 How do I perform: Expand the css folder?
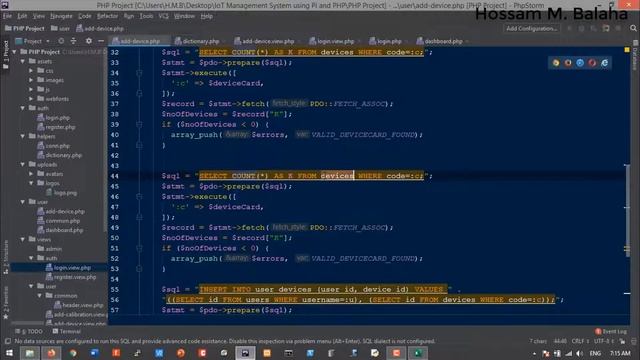coord(31,71)
